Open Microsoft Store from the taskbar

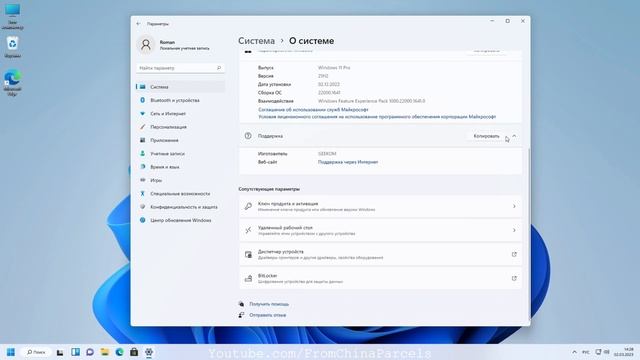click(x=134, y=352)
